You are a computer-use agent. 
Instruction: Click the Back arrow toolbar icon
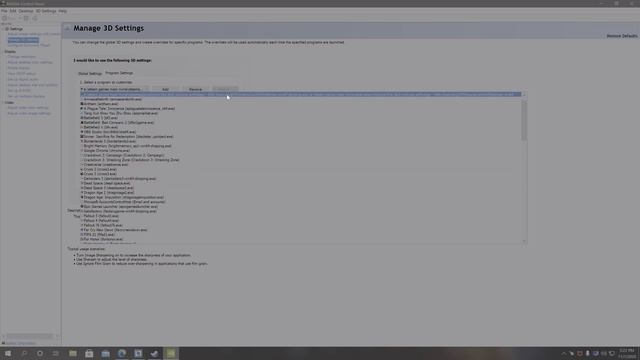[4, 18]
